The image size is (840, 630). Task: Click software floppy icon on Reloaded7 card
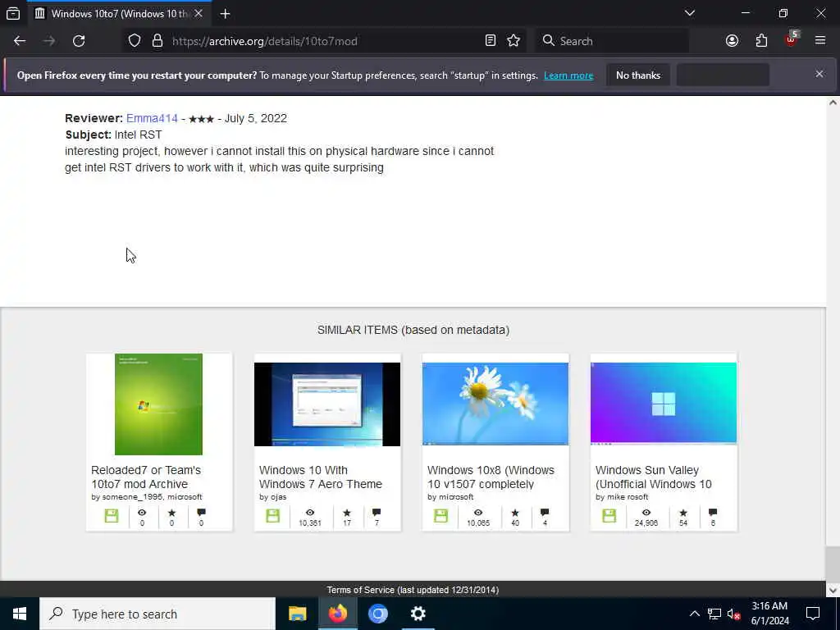[x=112, y=516]
